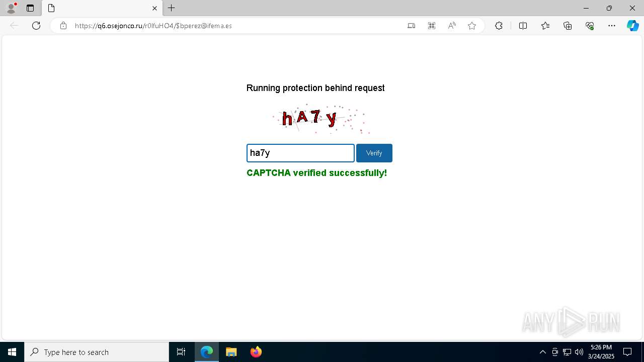Screen dimensions: 644x362
Task: Minimize the Edge window
Action: (x=586, y=8)
